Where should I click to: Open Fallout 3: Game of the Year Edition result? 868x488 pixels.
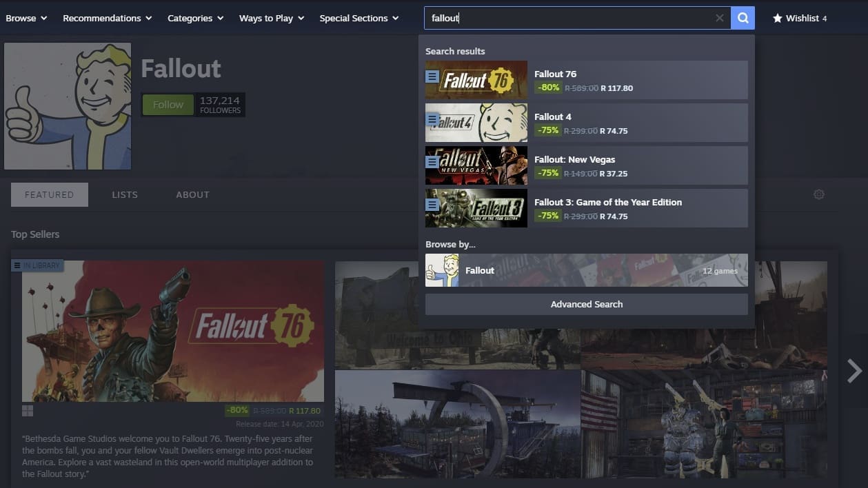point(587,208)
